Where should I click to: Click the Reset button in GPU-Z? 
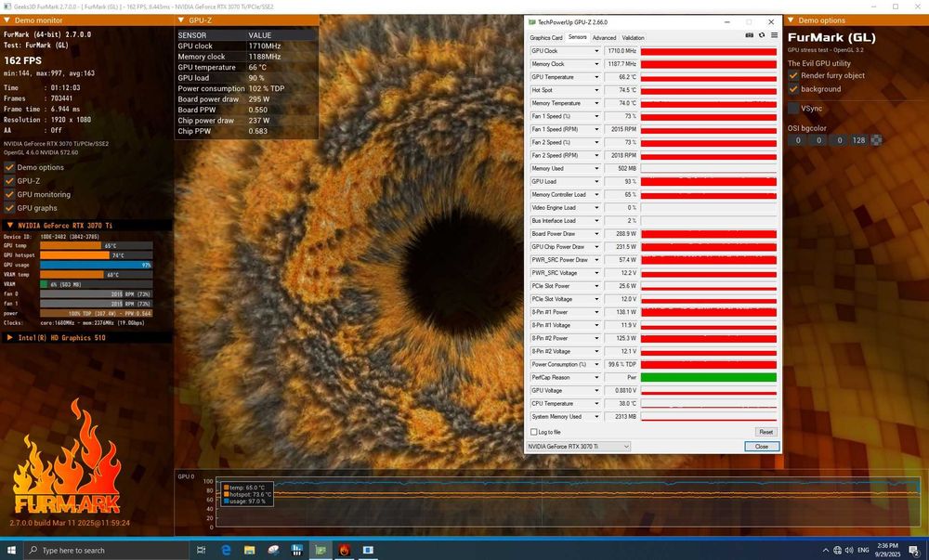[766, 432]
